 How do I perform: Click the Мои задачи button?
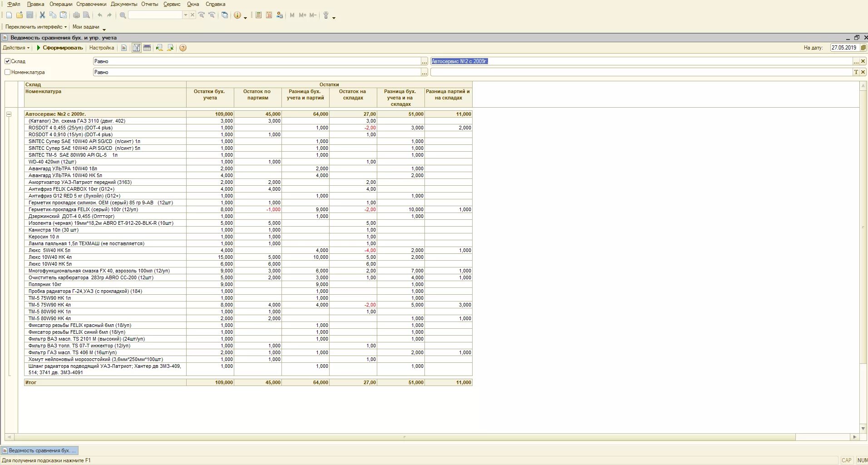[x=86, y=27]
